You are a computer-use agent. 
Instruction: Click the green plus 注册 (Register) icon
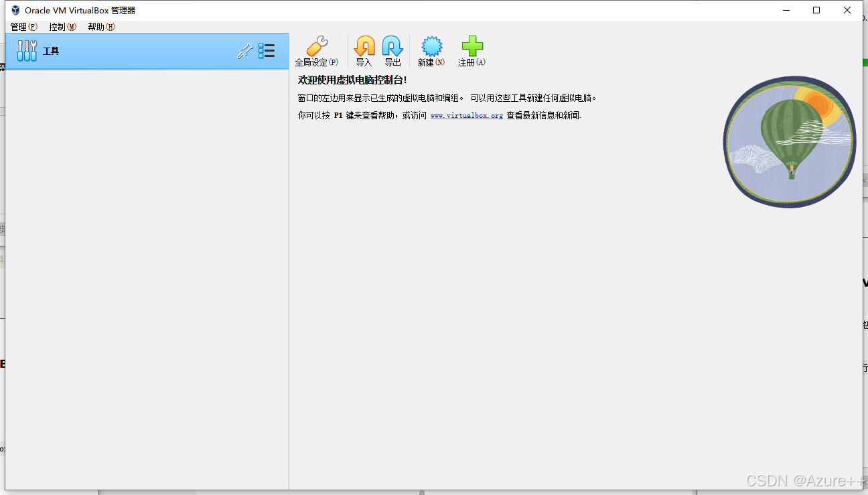472,46
